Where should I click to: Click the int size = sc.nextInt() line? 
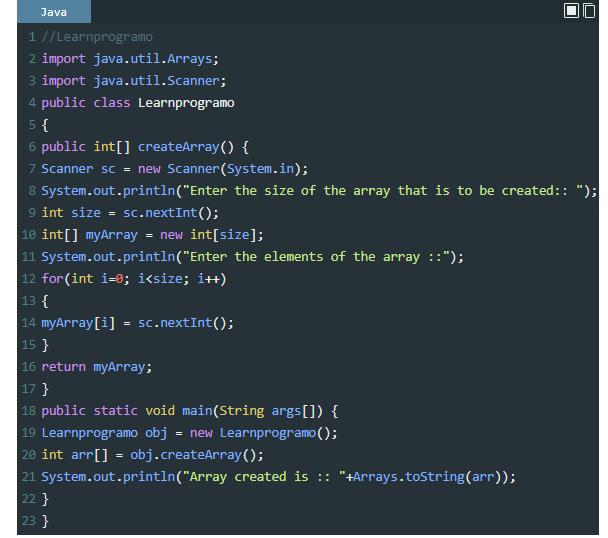pos(130,213)
